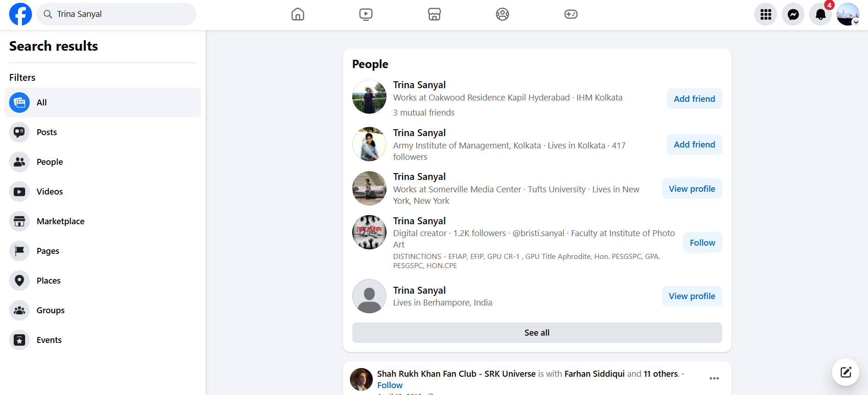Follow the digital creator Trina Sanyal
The height and width of the screenshot is (395, 868).
coord(702,242)
